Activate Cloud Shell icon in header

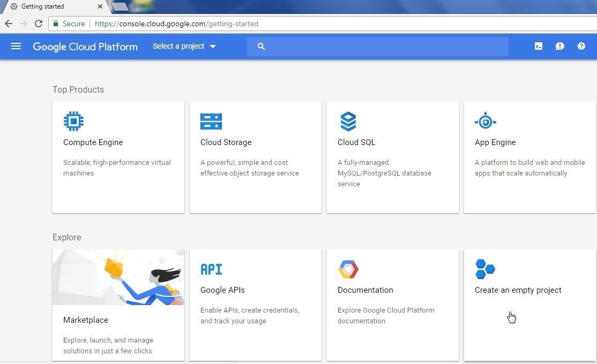pos(539,47)
